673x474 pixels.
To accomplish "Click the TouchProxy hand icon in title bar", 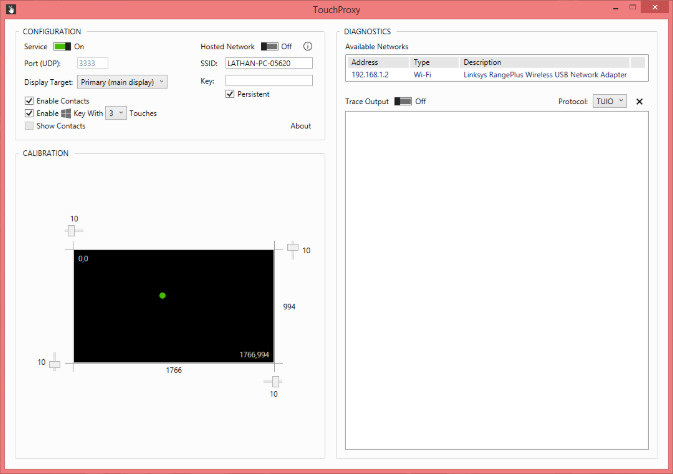I will click(11, 9).
